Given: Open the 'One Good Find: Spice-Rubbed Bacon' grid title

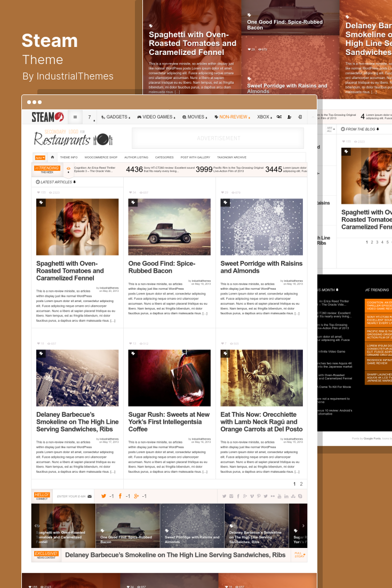Looking at the screenshot, I should [162, 267].
